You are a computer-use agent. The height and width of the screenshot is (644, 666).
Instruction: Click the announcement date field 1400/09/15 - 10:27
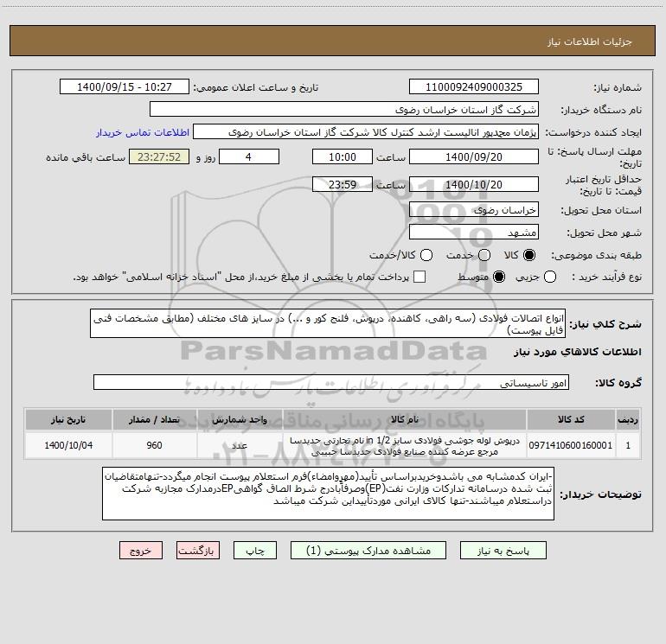[125, 87]
